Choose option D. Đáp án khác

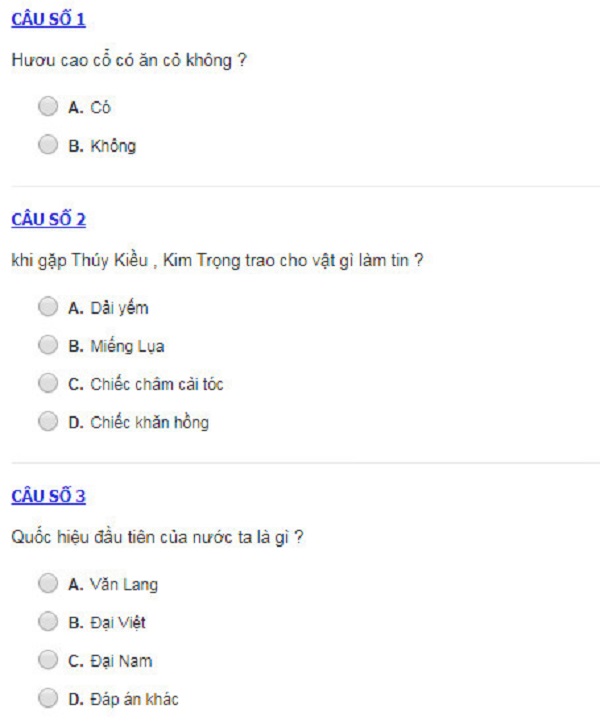coord(48,698)
